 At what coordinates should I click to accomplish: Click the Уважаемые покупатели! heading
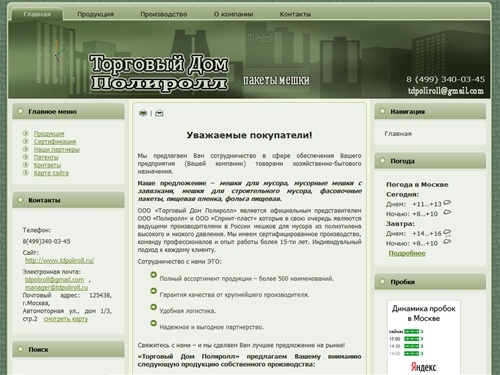[249, 135]
